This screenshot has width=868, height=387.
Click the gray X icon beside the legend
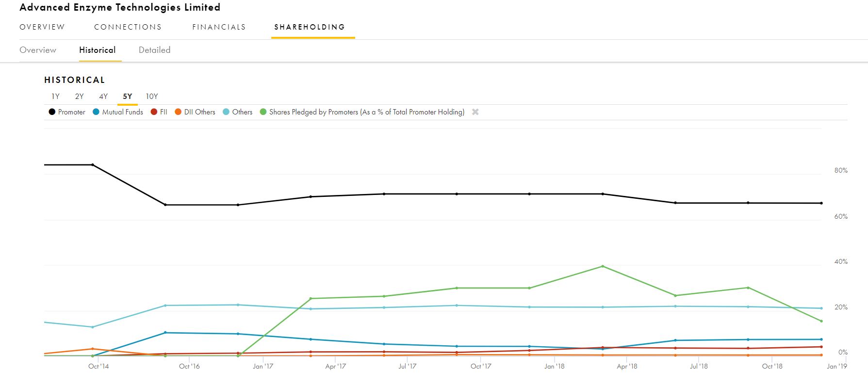pyautogui.click(x=475, y=112)
